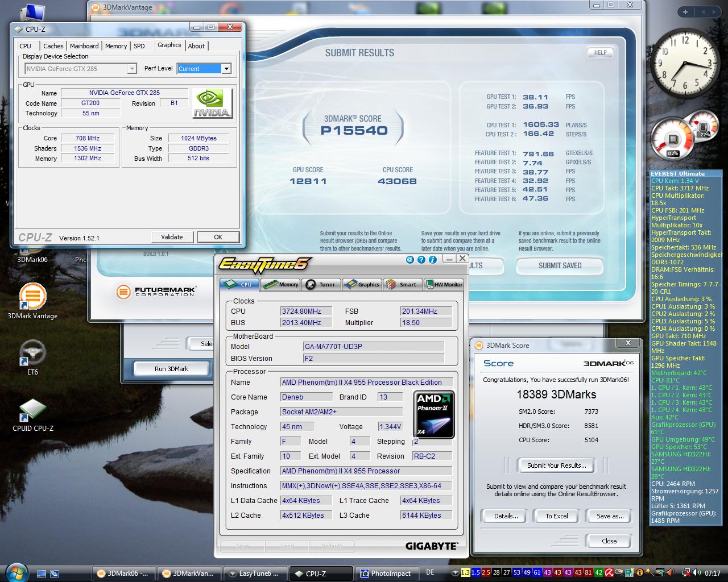Click the Details button in 3DMark Score
The width and height of the screenshot is (728, 582).
506,516
